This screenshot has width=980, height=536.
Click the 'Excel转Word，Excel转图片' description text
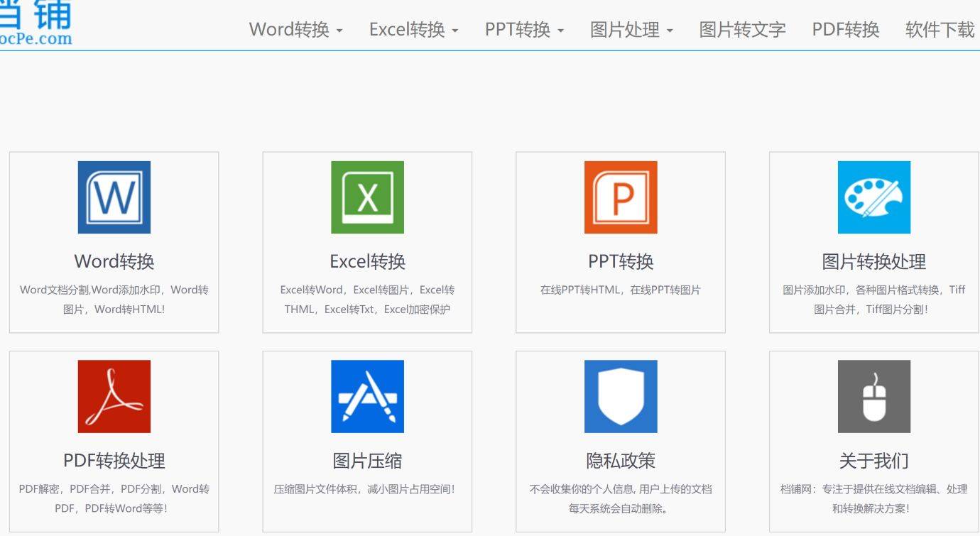(367, 300)
